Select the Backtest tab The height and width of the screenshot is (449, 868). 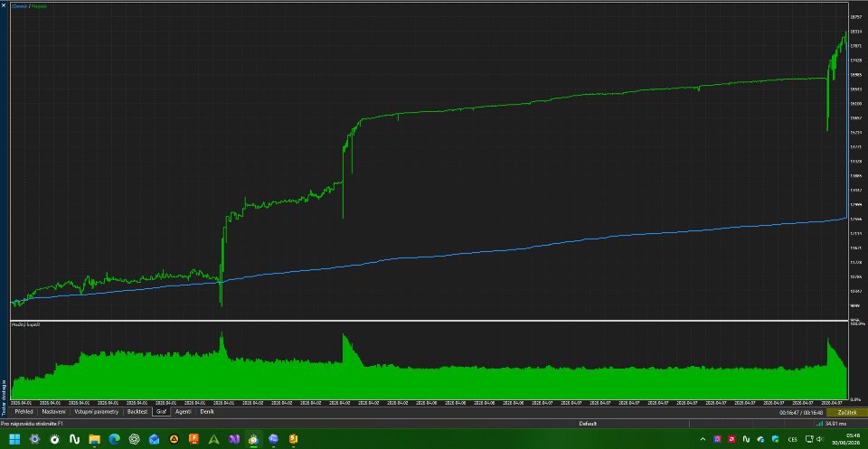pyautogui.click(x=137, y=412)
